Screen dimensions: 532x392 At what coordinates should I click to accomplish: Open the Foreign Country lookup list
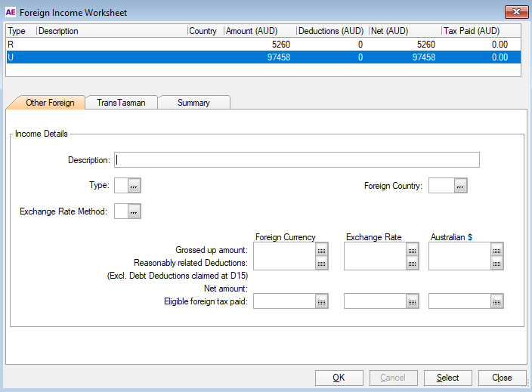tap(461, 186)
